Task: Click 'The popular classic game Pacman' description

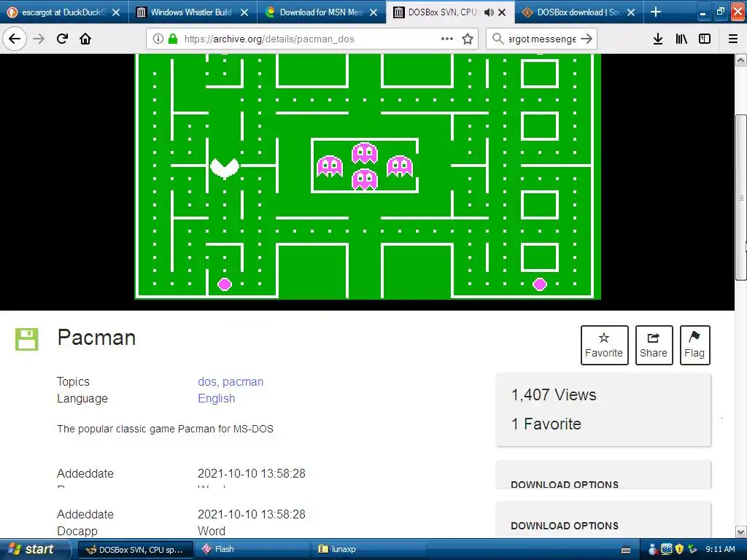Action: coord(166,429)
